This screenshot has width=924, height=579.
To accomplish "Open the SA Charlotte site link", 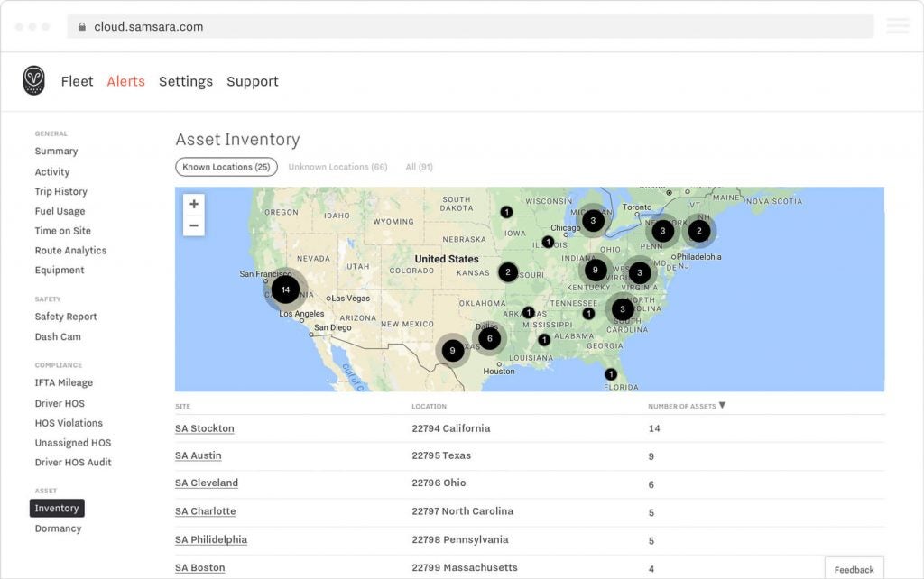I will point(205,510).
